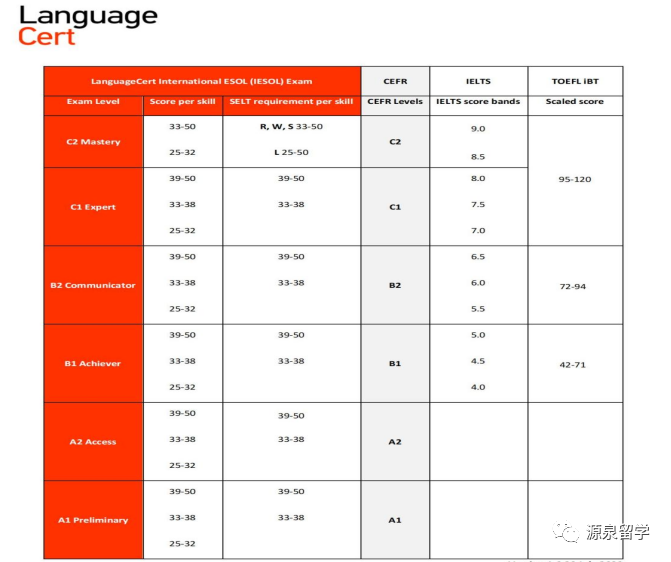Click the LanguageCert logo

point(88,26)
